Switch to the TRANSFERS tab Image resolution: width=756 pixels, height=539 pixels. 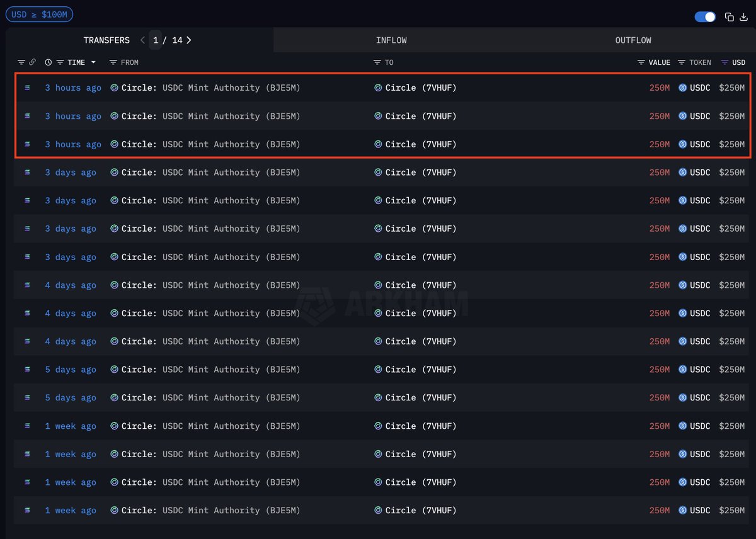[106, 40]
